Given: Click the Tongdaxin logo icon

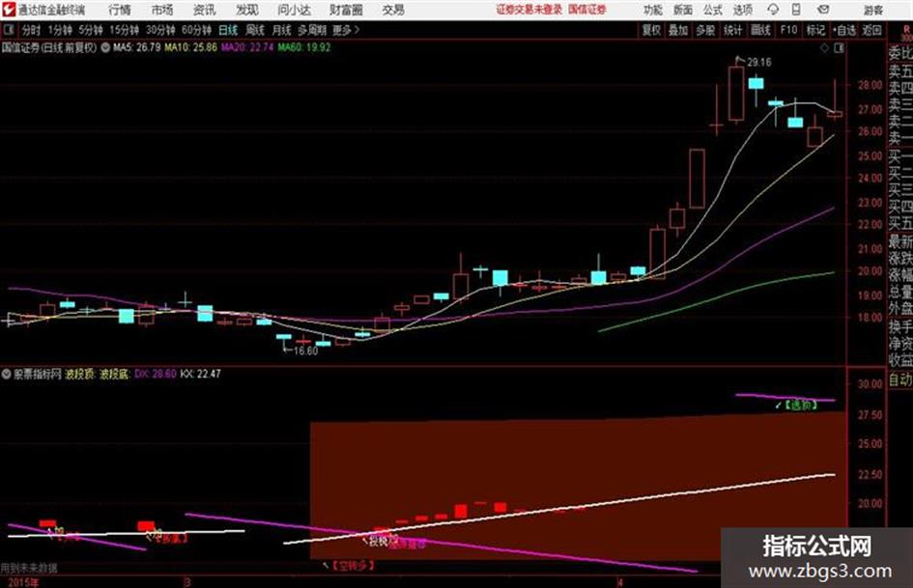Looking at the screenshot, I should click(x=9, y=10).
